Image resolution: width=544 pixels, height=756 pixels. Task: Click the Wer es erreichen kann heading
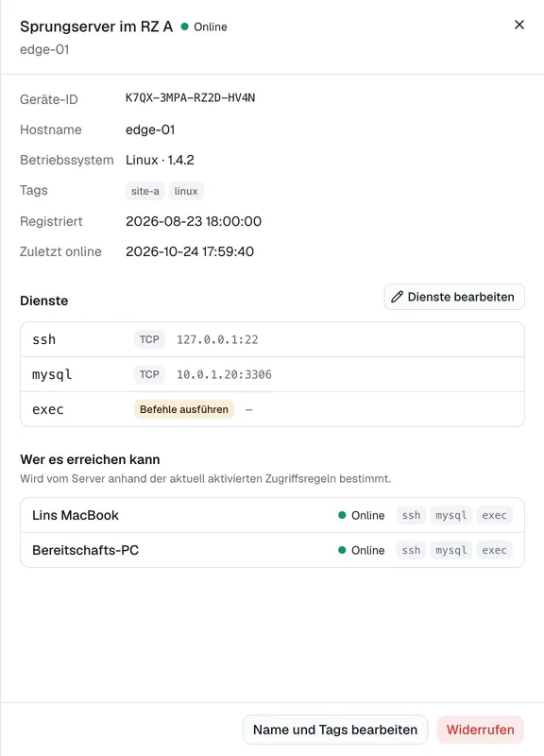[x=90, y=459]
